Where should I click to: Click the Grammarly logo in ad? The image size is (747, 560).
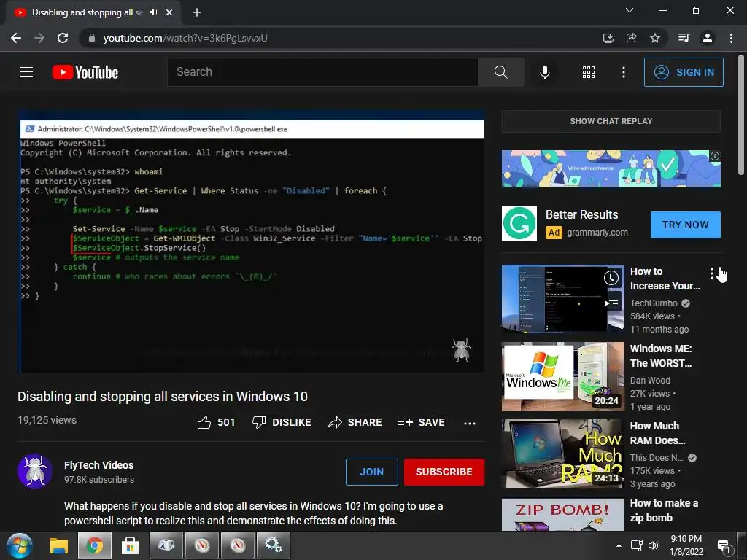[x=519, y=223]
